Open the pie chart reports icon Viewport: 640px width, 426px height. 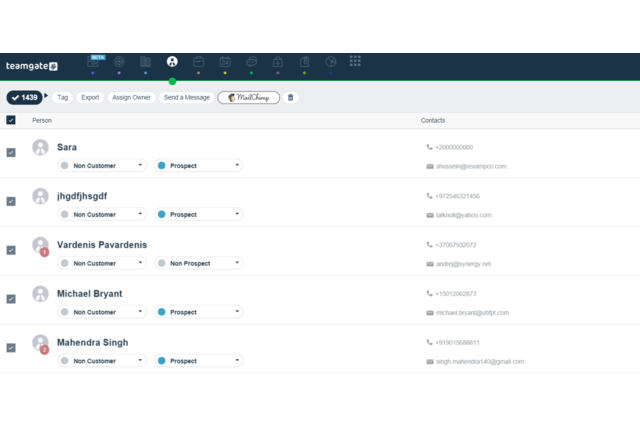[331, 62]
